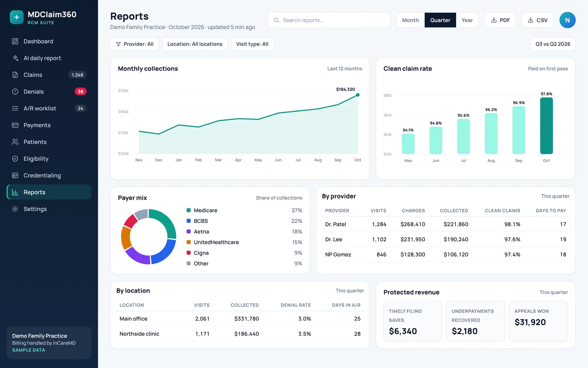Screen dimensions: 588x368
Task: Open the Payments page
Action: coord(49,125)
